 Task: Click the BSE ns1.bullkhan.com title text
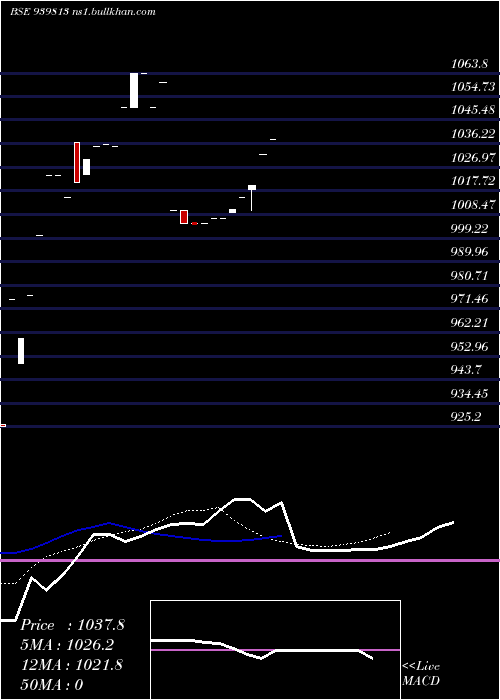coord(83,12)
